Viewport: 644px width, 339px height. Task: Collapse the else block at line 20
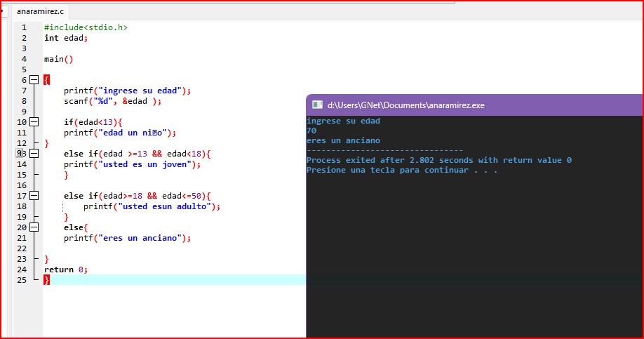(x=34, y=227)
